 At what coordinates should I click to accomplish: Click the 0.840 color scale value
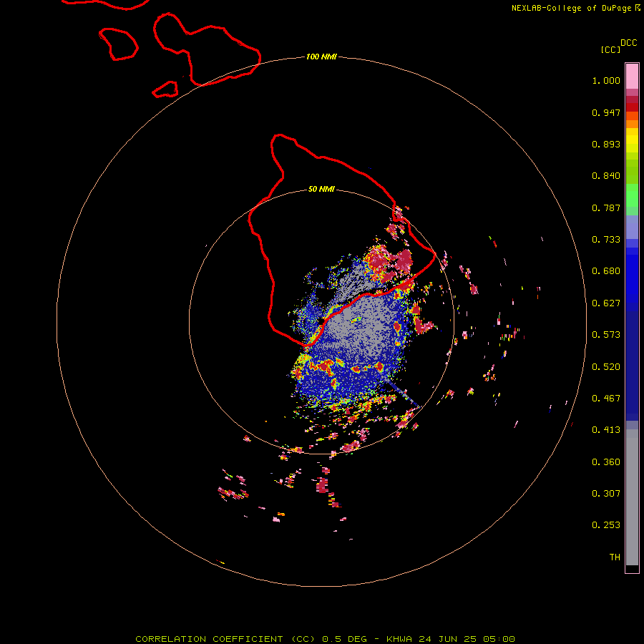pos(606,176)
